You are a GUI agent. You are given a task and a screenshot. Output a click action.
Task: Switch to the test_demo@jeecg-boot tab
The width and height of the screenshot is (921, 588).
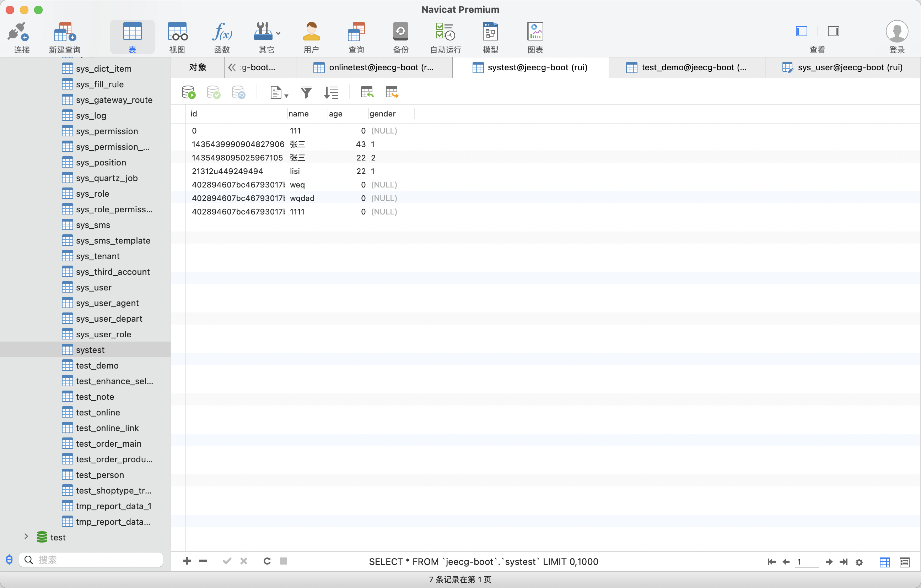[687, 68]
